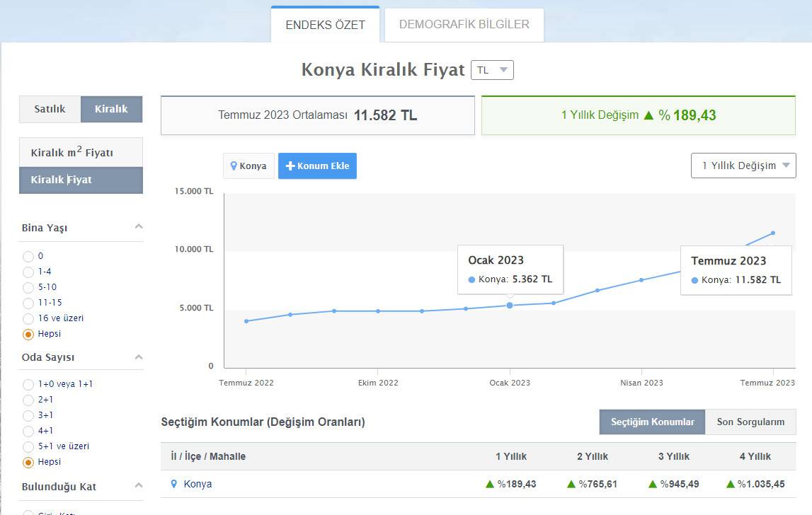Screen dimensions: 812x515
Task: Collapse the Bina Yaşı filter section
Action: (139, 227)
